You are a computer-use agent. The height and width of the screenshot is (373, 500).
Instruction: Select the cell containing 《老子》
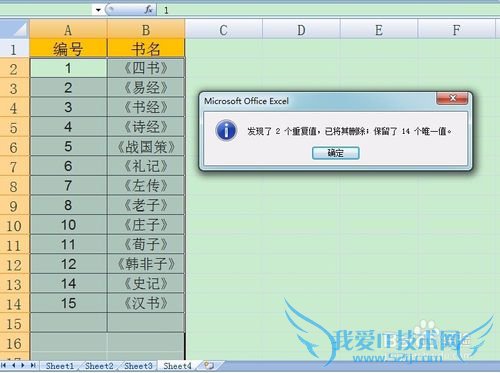tap(146, 205)
